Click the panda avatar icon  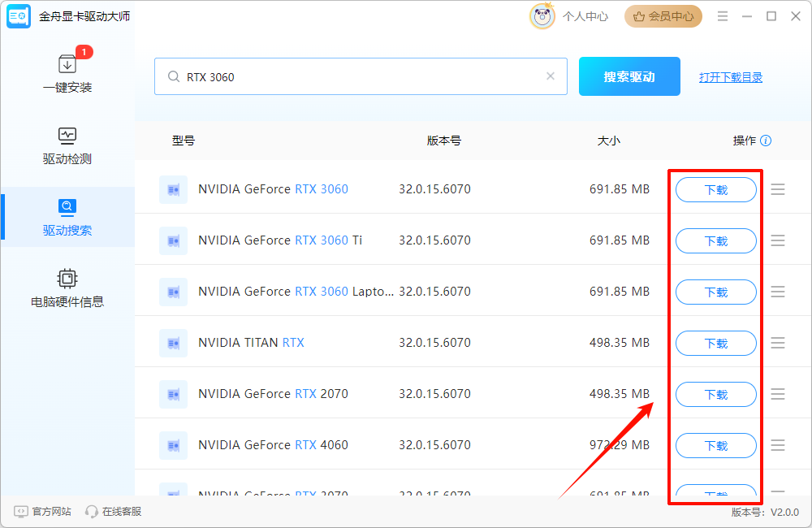tap(542, 16)
